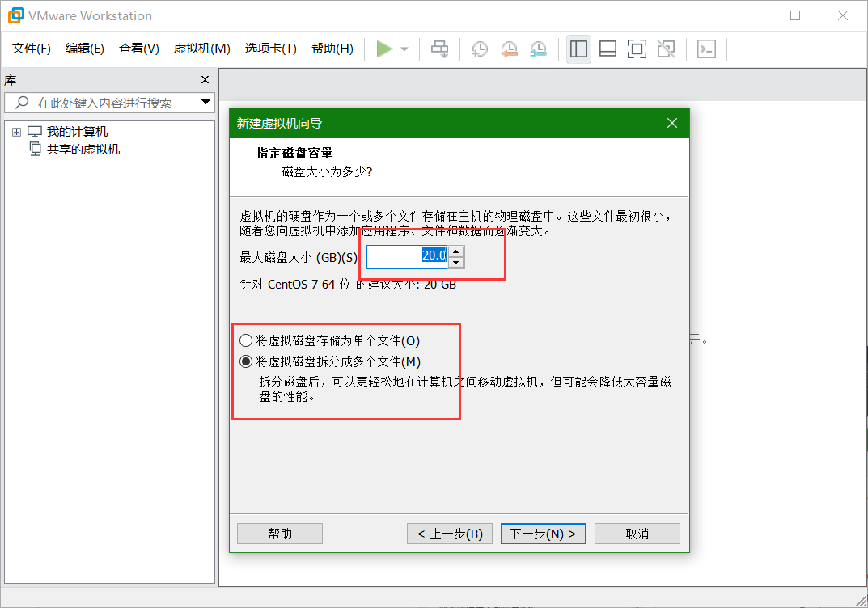Close the library panel
Screen dimensions: 868x608
coord(205,80)
